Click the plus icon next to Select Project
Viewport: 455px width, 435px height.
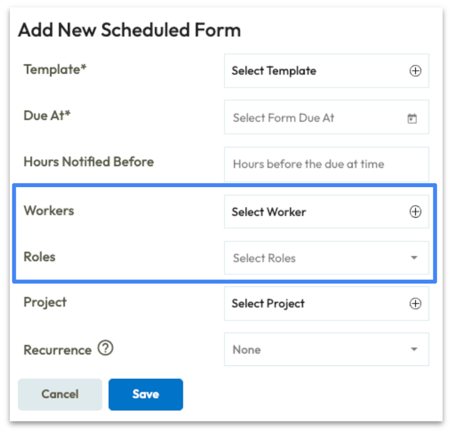415,303
